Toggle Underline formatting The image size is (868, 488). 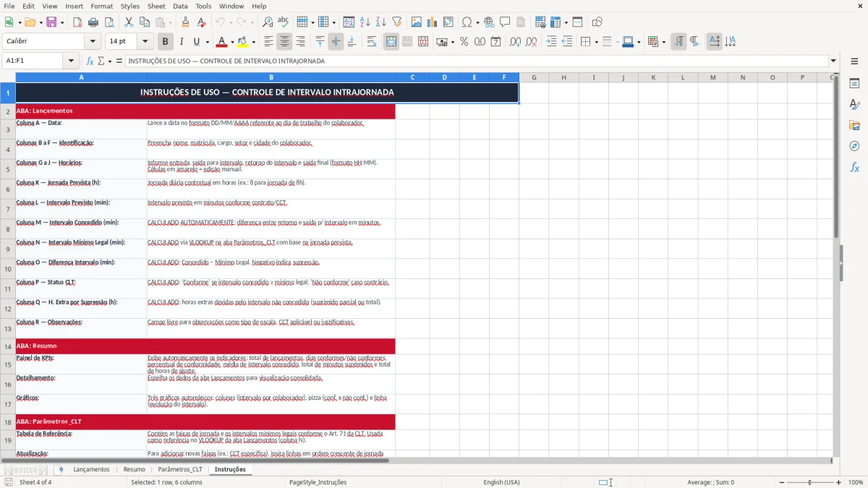coord(196,42)
